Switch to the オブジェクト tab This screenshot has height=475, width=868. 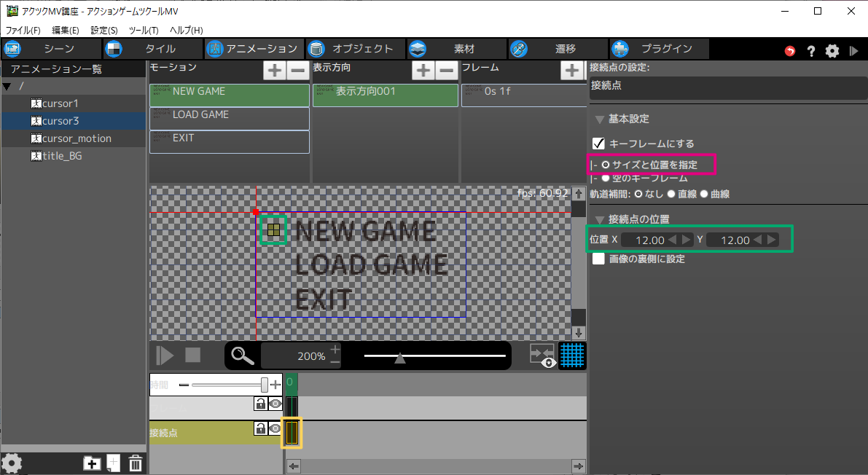point(353,49)
